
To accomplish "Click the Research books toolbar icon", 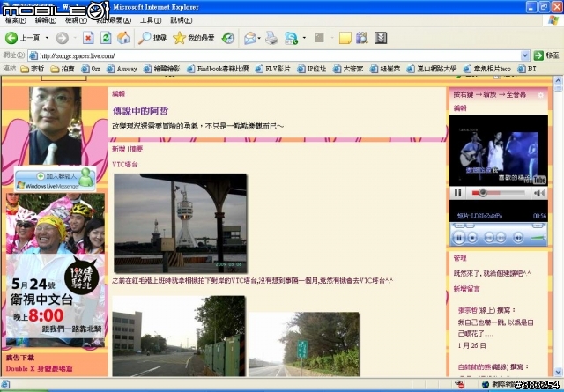I will pyautogui.click(x=362, y=38).
